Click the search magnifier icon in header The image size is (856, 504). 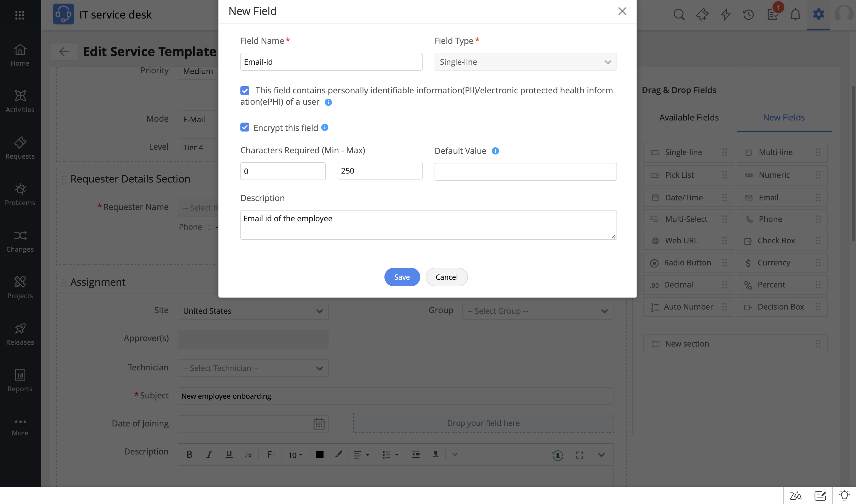click(x=679, y=15)
